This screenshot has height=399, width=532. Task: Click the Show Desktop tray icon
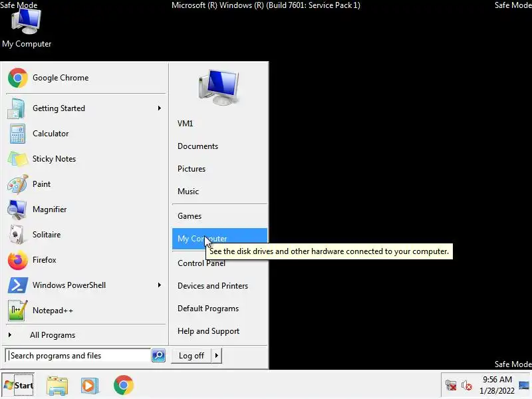pyautogui.click(x=524, y=386)
